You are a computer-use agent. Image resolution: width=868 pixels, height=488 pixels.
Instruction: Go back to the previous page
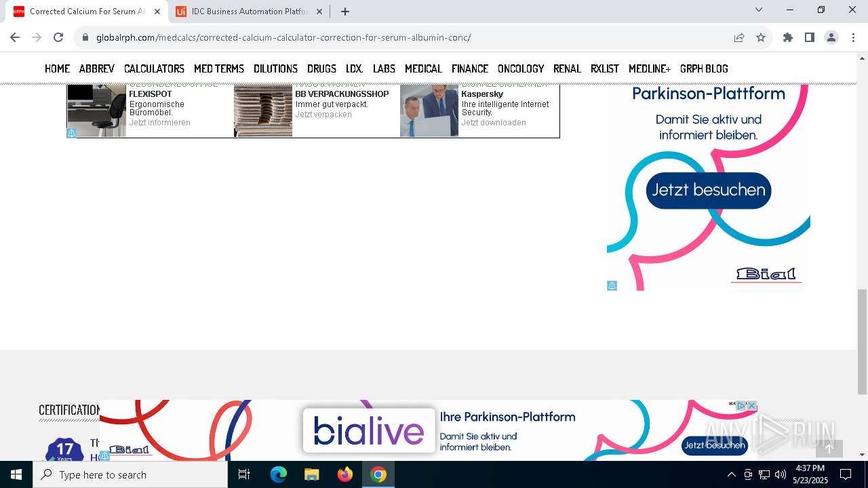15,37
